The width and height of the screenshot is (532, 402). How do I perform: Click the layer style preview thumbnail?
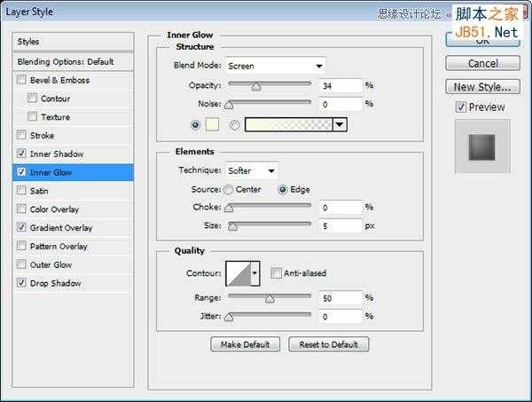(x=482, y=146)
